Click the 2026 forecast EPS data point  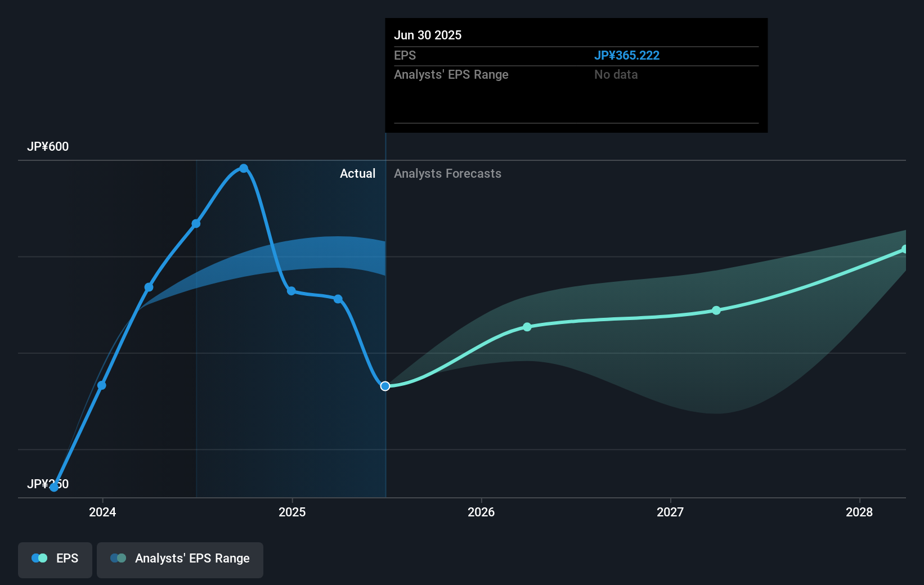(x=527, y=327)
